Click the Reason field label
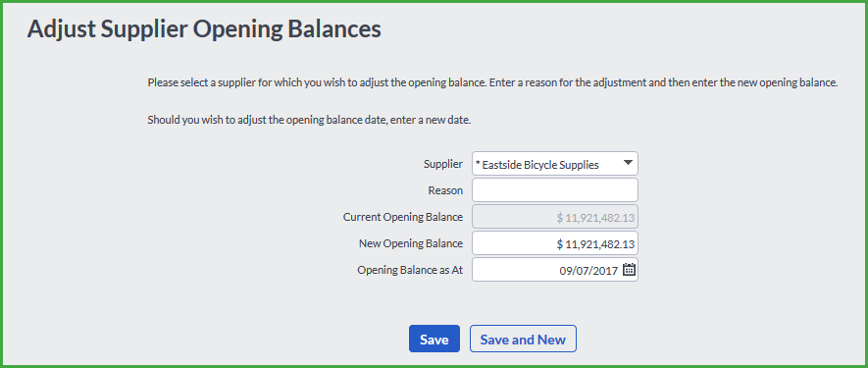The height and width of the screenshot is (368, 868). click(x=445, y=190)
